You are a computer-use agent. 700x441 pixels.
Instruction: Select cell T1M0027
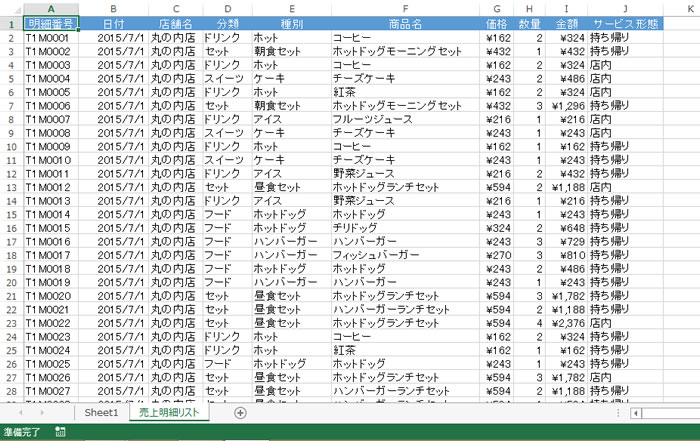pyautogui.click(x=51, y=391)
